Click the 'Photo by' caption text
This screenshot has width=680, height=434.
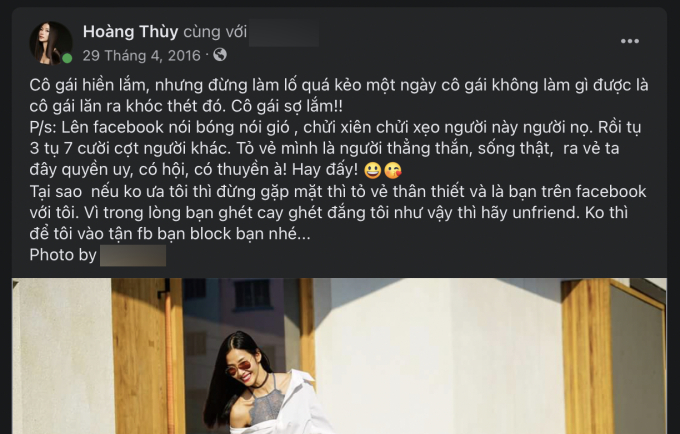point(63,255)
